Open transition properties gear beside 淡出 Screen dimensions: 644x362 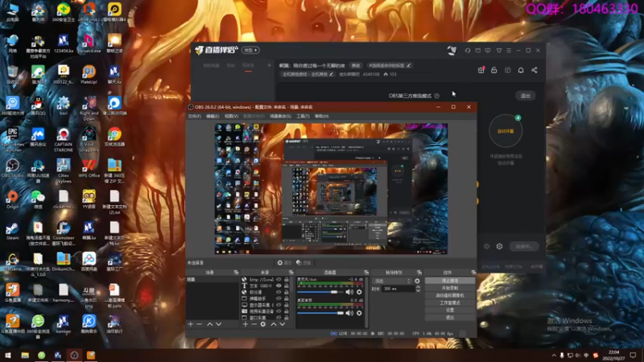(417, 281)
